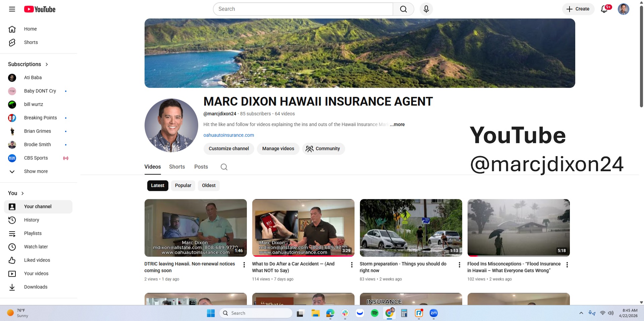Open DTRIC leaving Hawaii video title
The height and width of the screenshot is (321, 644).
coord(190,267)
